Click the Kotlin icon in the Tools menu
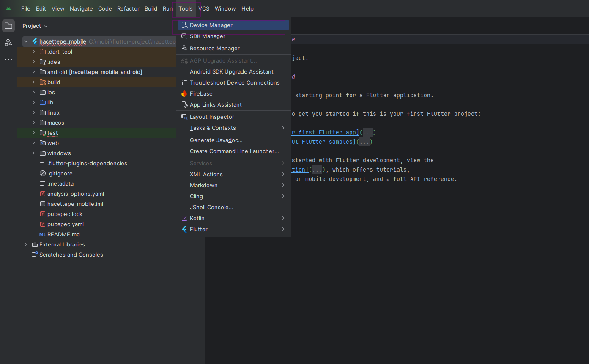Image resolution: width=589 pixels, height=364 pixels. [184, 218]
